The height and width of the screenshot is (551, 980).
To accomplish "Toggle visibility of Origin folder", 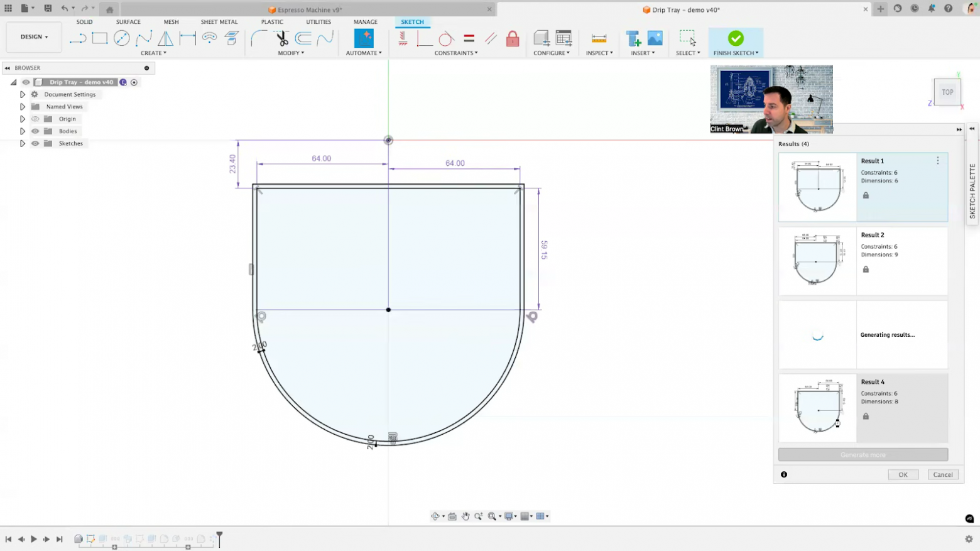I will tap(35, 119).
